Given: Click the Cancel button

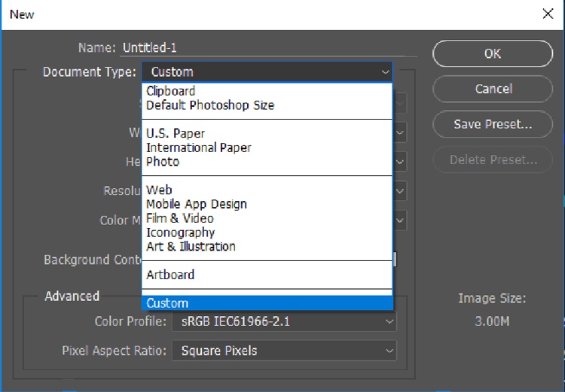Looking at the screenshot, I should point(493,89).
